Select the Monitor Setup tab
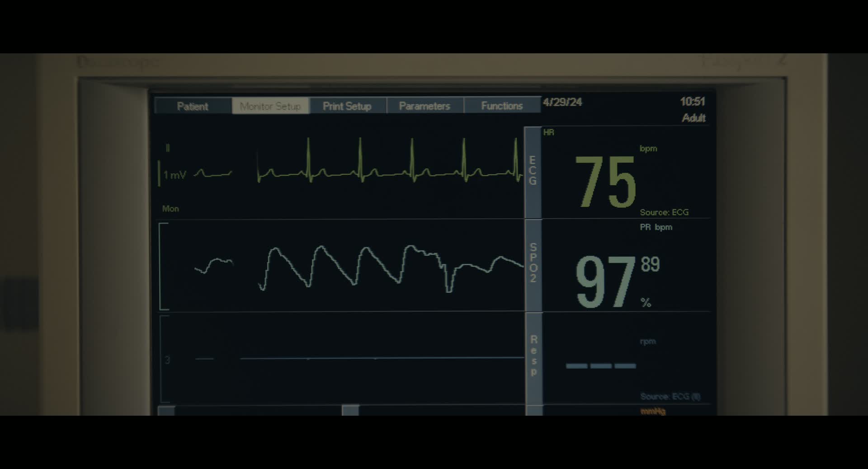The image size is (868, 469). (270, 106)
